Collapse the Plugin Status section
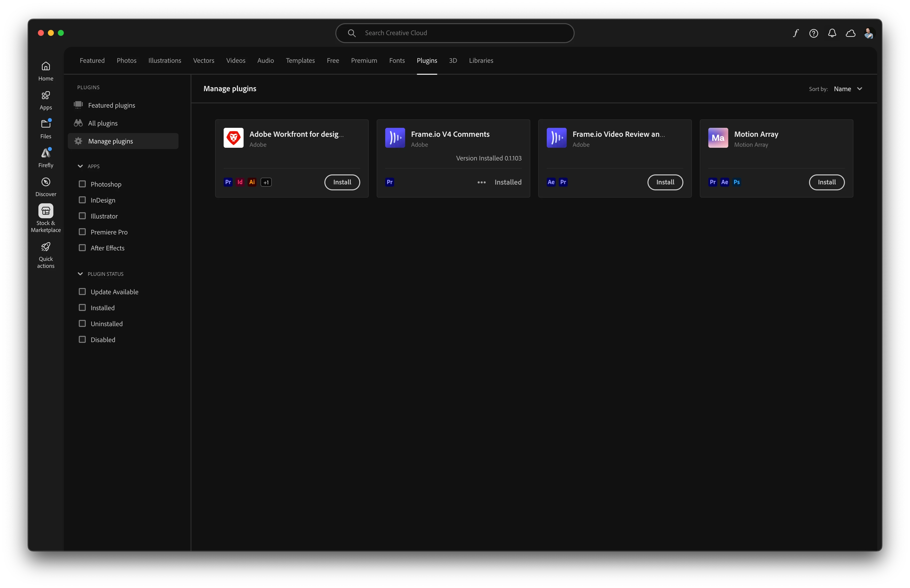910x588 pixels. tap(80, 274)
